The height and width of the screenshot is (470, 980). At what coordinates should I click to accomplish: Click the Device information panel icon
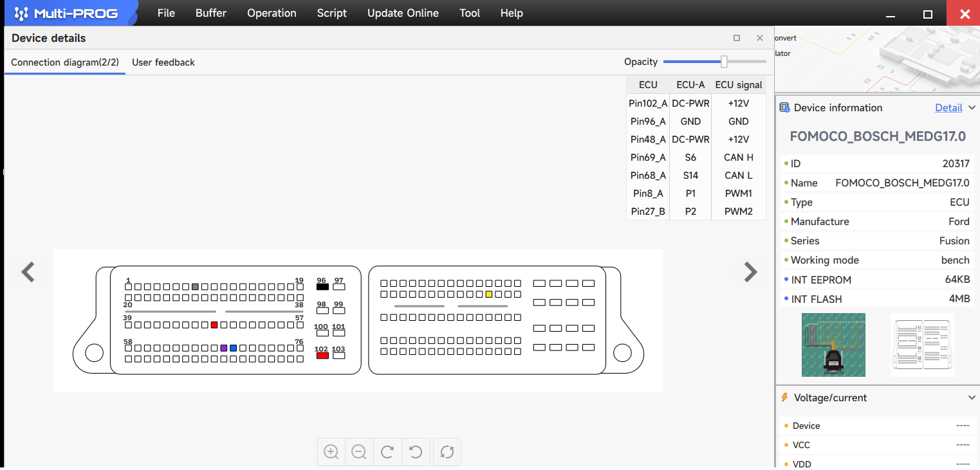click(784, 108)
